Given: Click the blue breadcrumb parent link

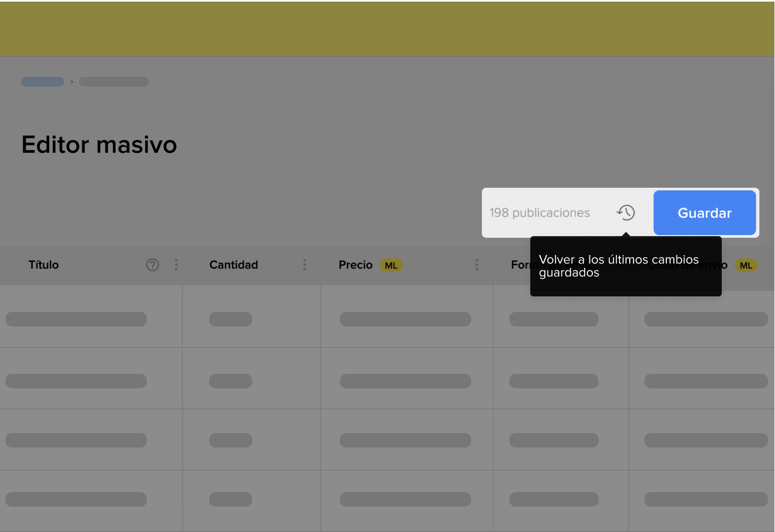Looking at the screenshot, I should pos(42,82).
